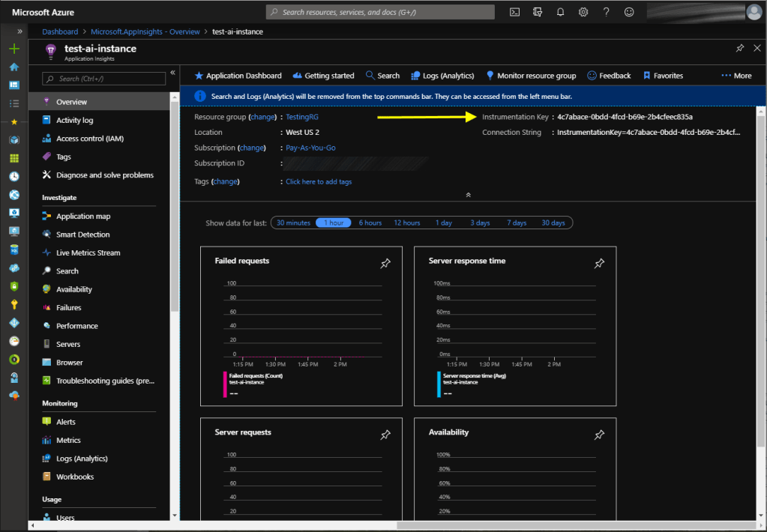
Task: Pin the Server requests chart
Action: (385, 435)
